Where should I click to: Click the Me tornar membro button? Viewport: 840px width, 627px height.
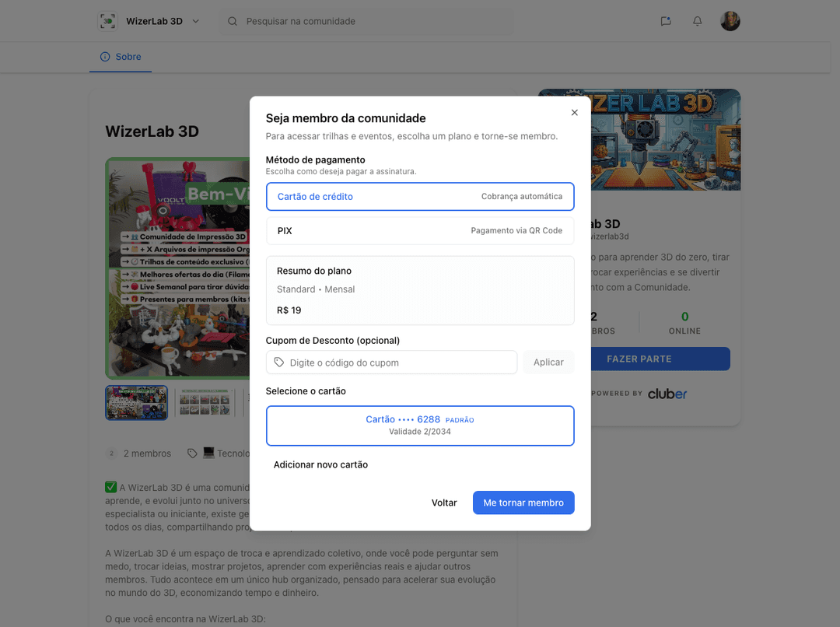coord(523,503)
